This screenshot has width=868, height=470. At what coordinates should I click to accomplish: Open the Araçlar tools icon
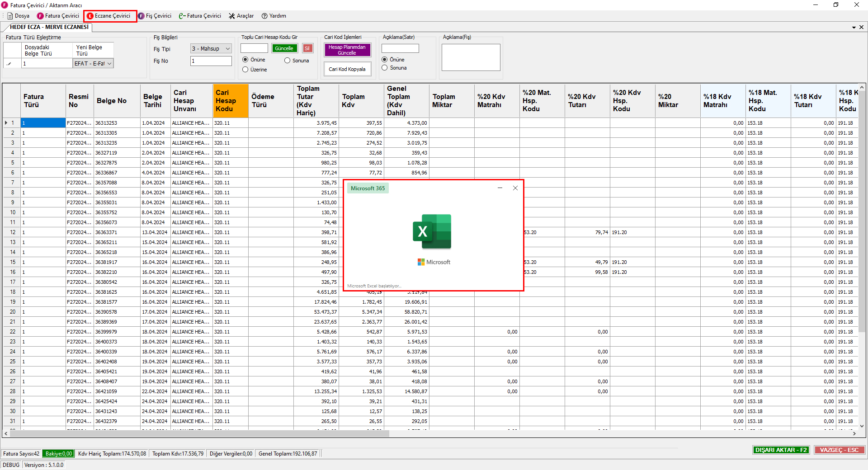pyautogui.click(x=232, y=16)
